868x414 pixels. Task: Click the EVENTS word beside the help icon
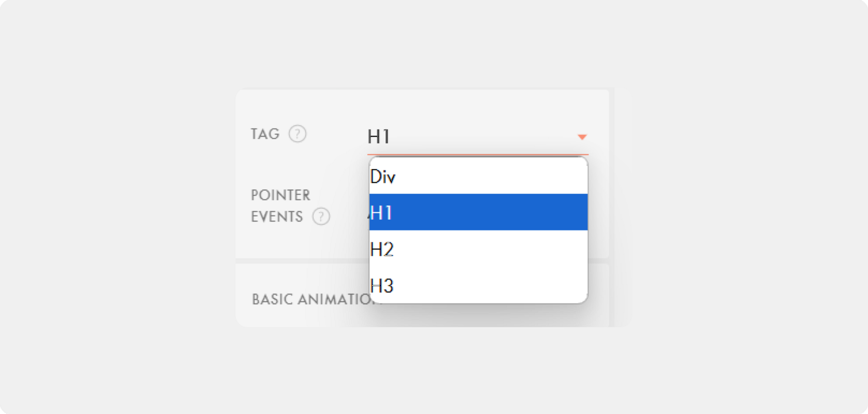[x=277, y=217]
